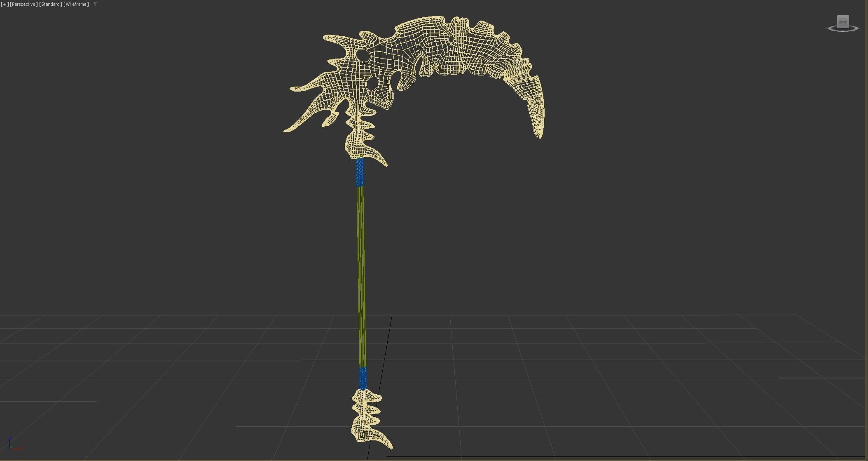Image resolution: width=868 pixels, height=461 pixels.
Task: Open the Wireframe display mode menu
Action: (76, 4)
